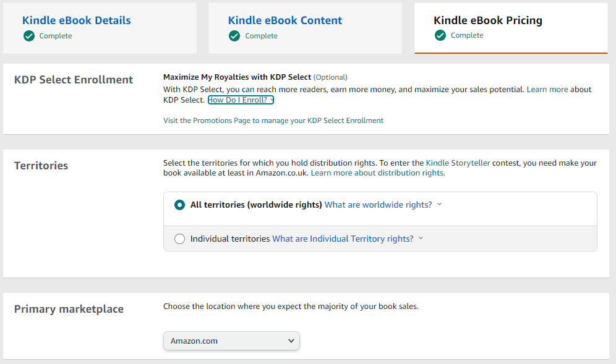This screenshot has width=616, height=364.
Task: Open the Kindle eBook Pricing tab
Action: point(487,20)
